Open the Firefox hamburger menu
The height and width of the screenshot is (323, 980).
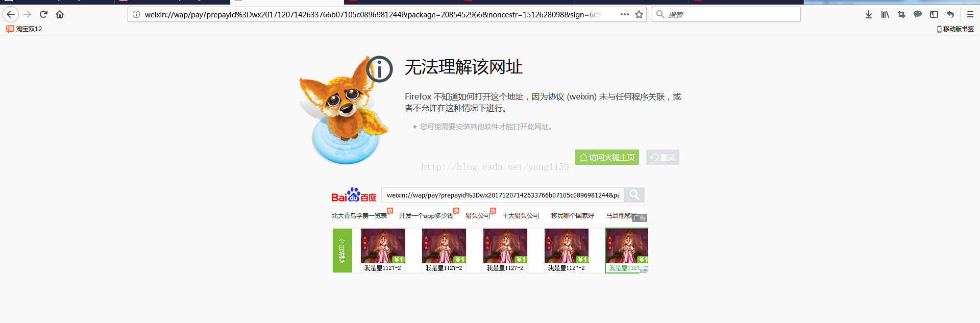coord(970,14)
